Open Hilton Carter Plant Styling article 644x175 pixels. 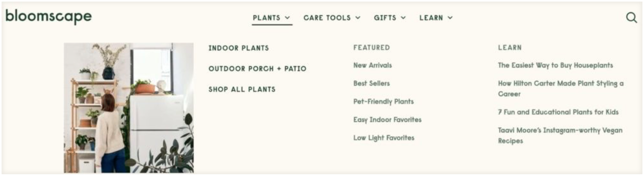coord(560,84)
